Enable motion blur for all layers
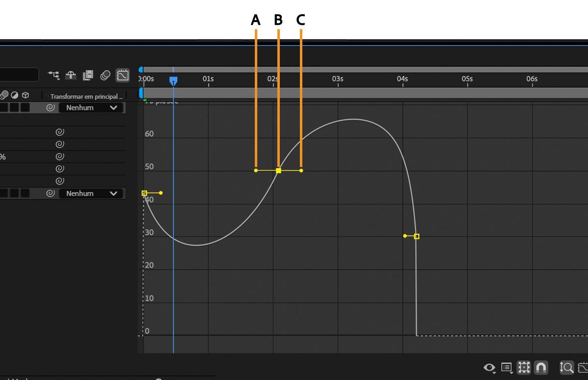Viewport: 588px width, 380px height. 105,75
